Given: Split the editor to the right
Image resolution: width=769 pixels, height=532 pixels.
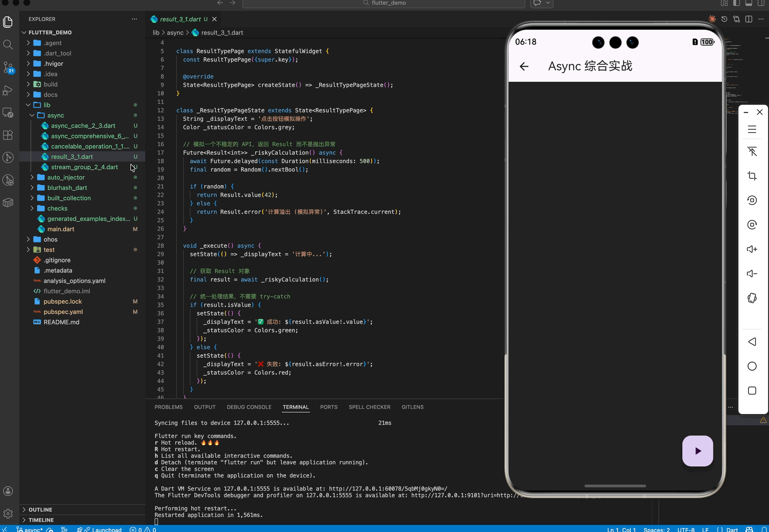Looking at the screenshot, I should pos(749,19).
